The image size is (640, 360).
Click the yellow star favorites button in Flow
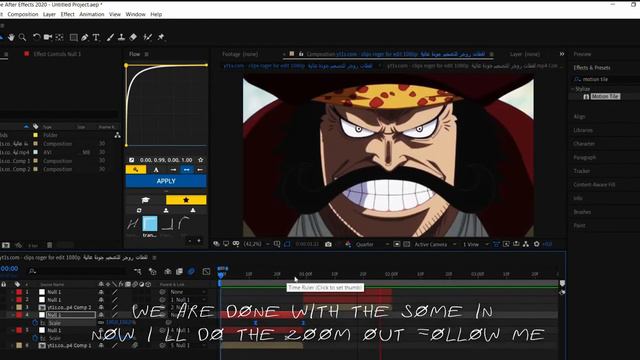pos(186,200)
